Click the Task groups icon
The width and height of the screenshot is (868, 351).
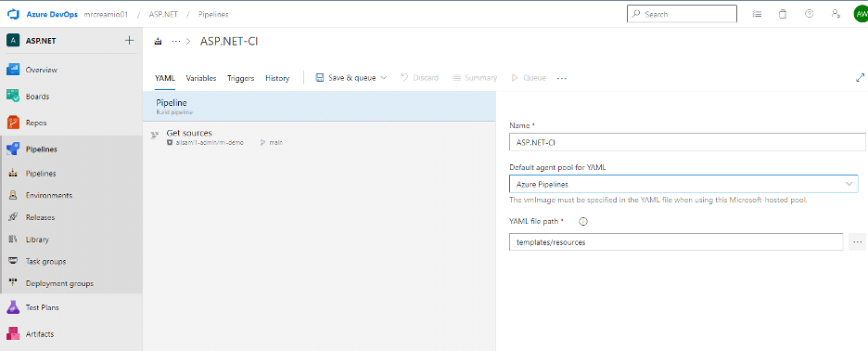click(x=13, y=261)
